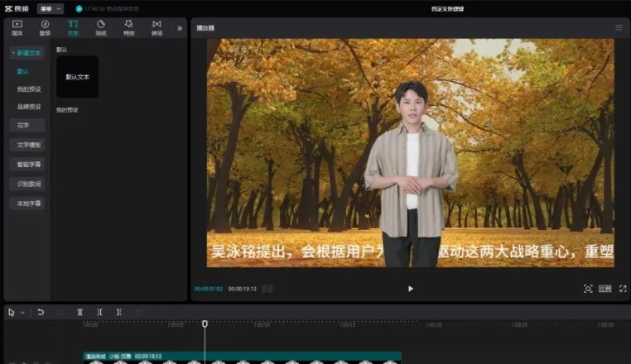Open the player panel hamburger menu
This screenshot has width=631, height=364.
tap(619, 27)
